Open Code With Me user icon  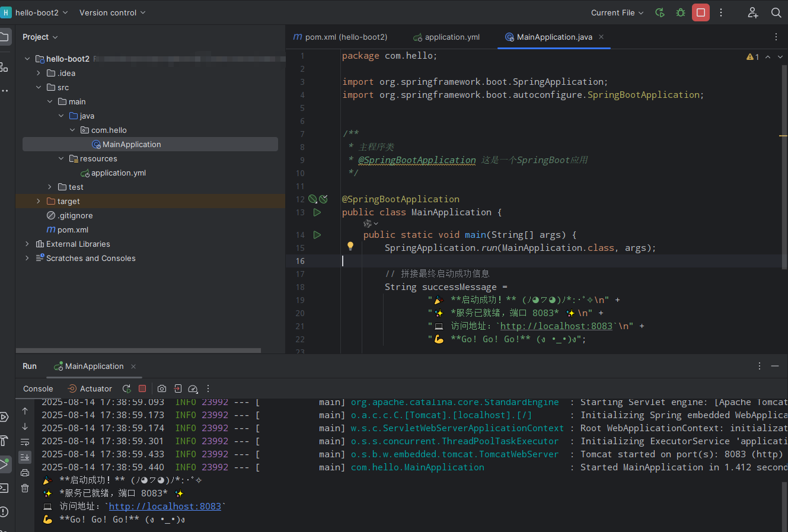753,12
